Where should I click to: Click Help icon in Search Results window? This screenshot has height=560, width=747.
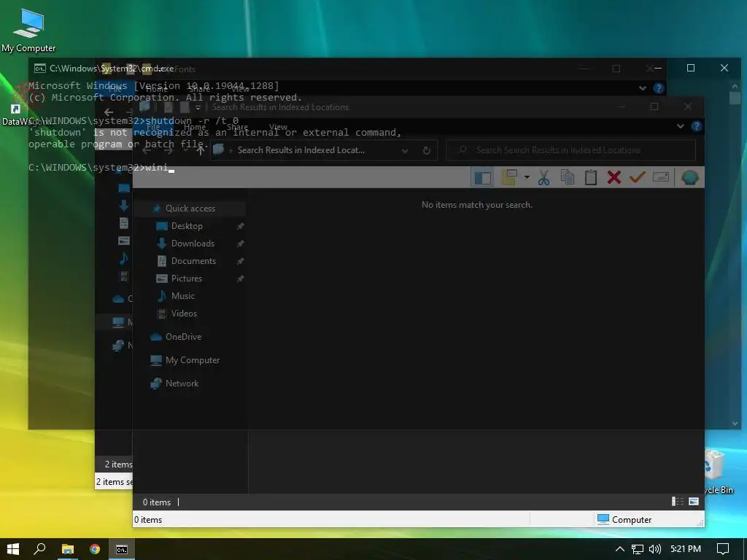coord(696,126)
